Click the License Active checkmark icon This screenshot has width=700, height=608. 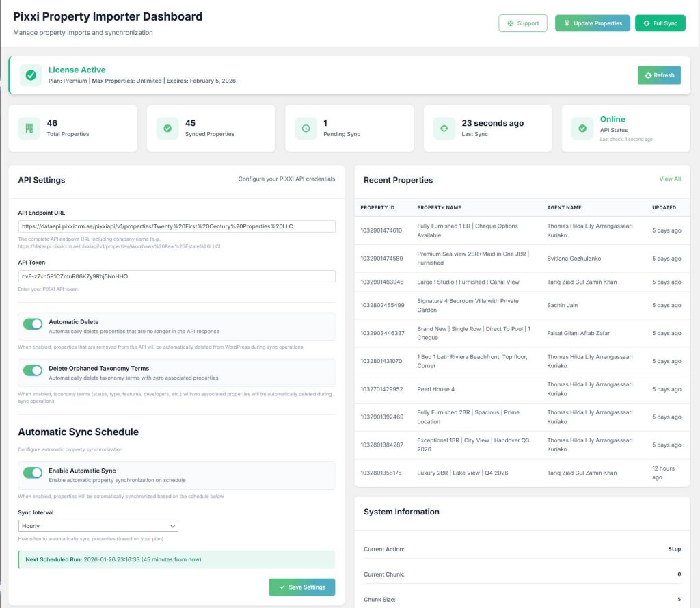[x=31, y=75]
